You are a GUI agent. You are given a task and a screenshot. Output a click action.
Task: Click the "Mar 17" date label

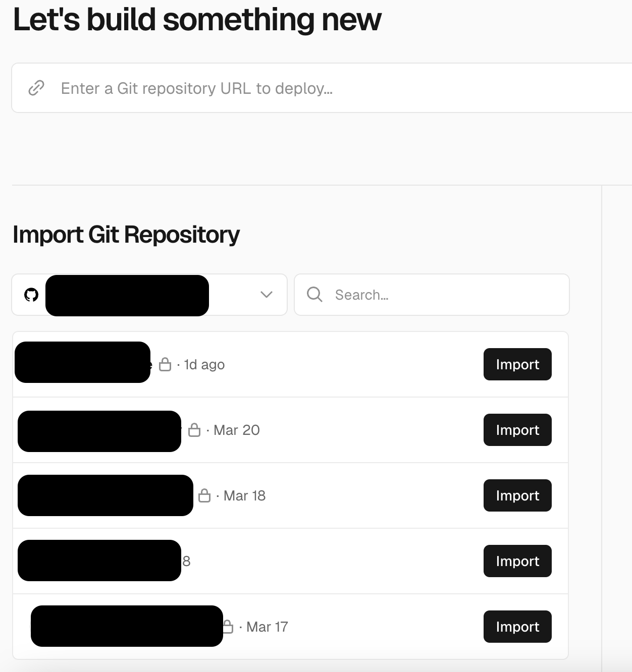pyautogui.click(x=267, y=627)
